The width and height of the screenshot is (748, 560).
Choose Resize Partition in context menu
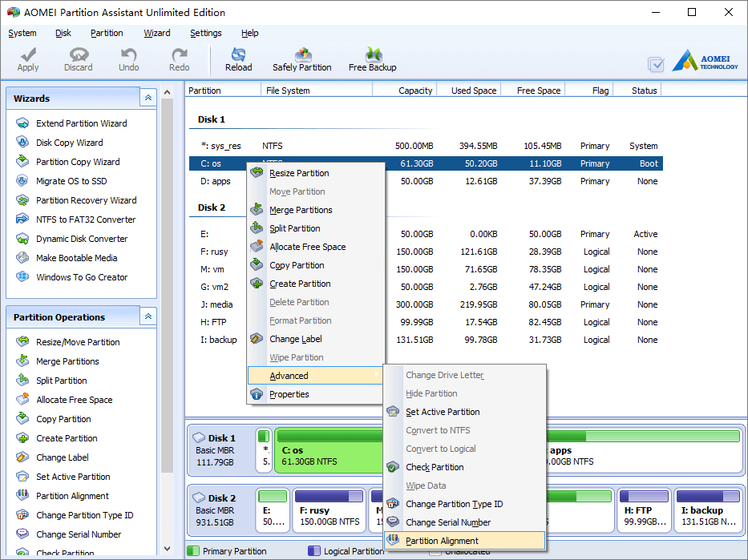coord(315,173)
